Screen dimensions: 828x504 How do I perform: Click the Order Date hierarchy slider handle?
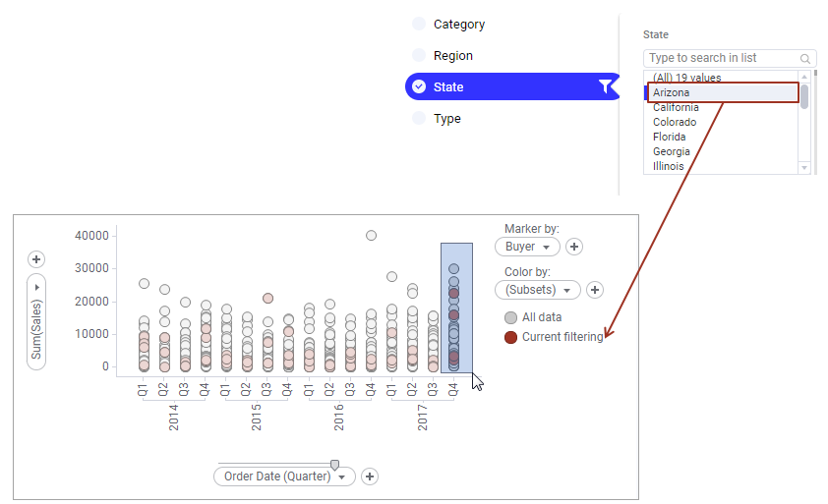pyautogui.click(x=334, y=465)
